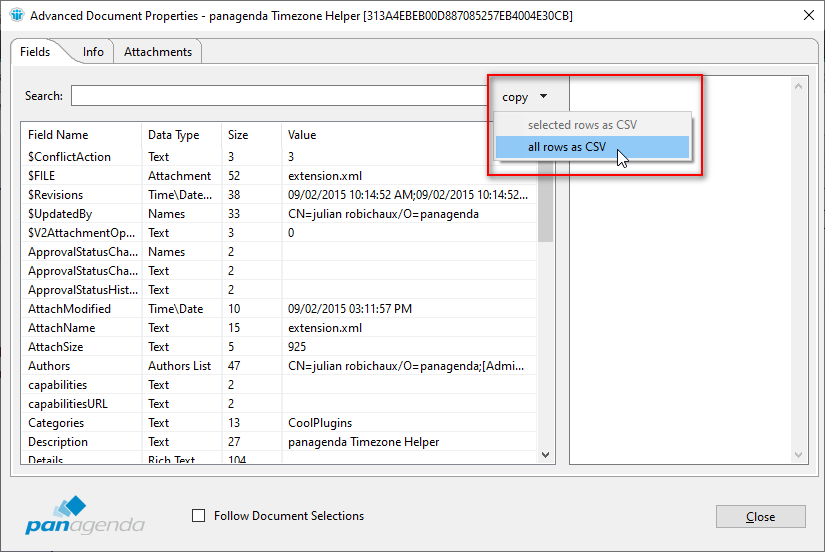Select the $V2AttachmentOp... field row
The height and width of the screenshot is (552, 825).
point(279,233)
